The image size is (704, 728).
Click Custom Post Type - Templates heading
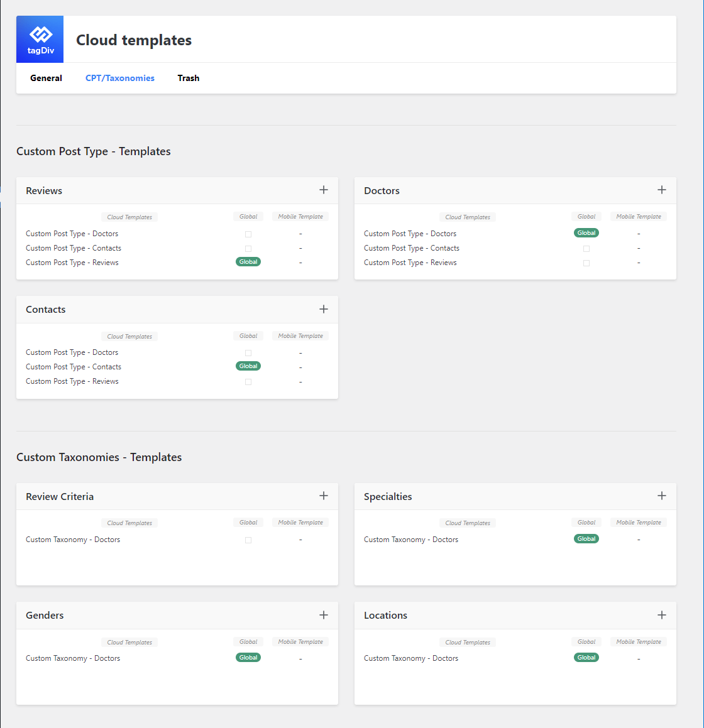pyautogui.click(x=94, y=151)
